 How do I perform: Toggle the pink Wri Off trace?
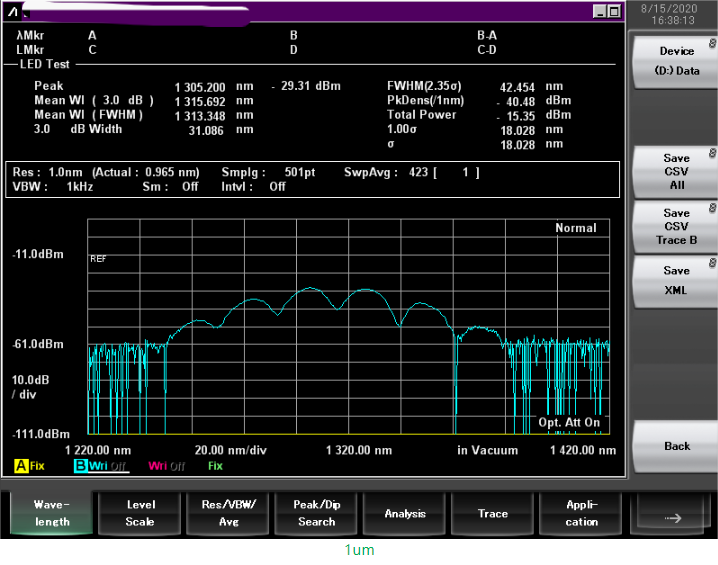tap(166, 466)
